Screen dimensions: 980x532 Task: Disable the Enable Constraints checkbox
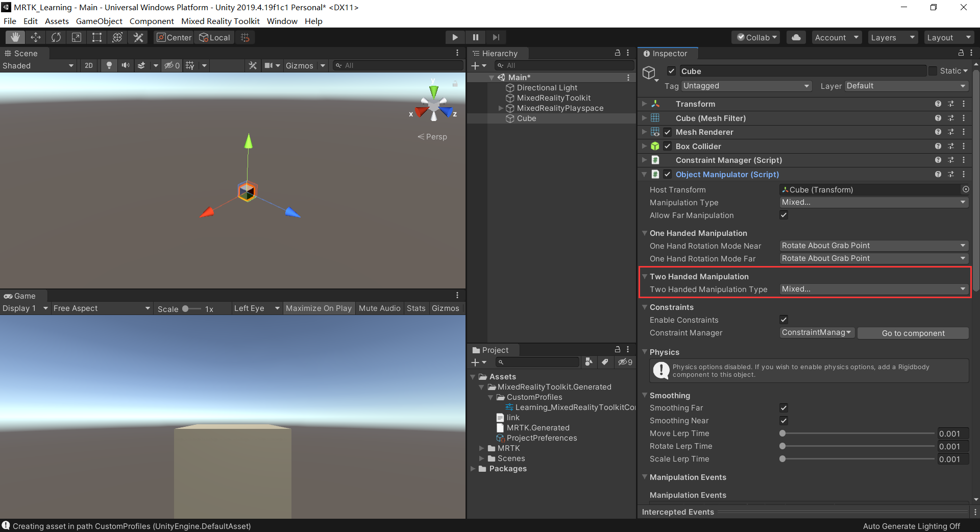point(784,320)
